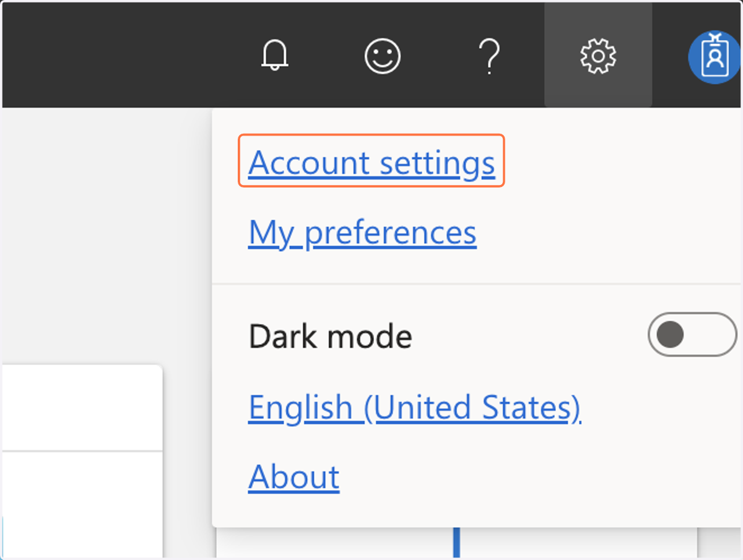Click the smiley feedback icon
The image size is (743, 560).
(x=383, y=56)
